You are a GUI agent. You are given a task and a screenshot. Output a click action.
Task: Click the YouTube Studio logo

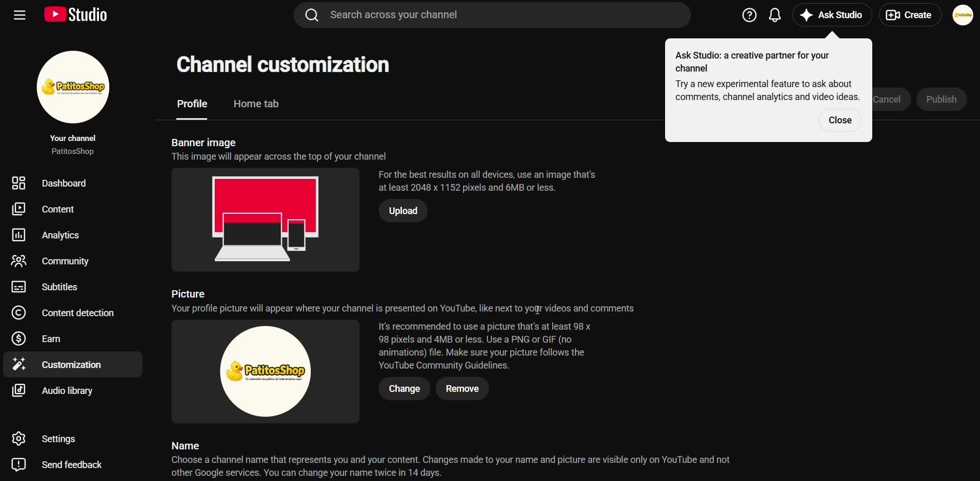[76, 15]
